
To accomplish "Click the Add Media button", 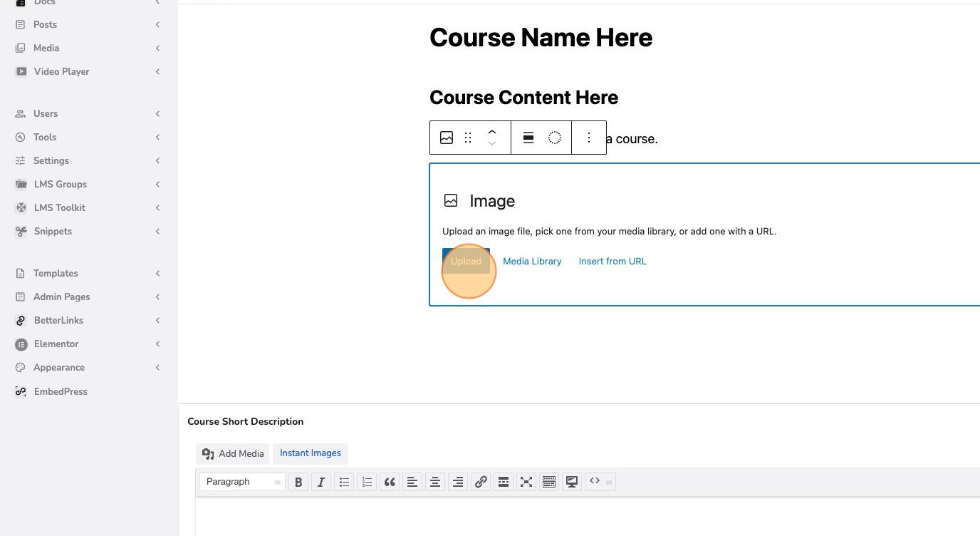I will (233, 453).
